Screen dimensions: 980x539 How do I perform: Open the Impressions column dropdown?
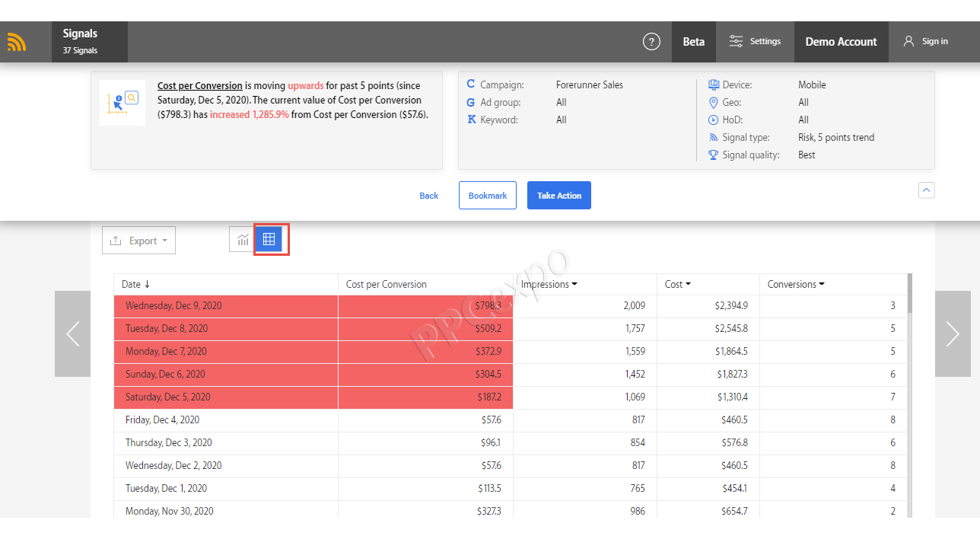coord(574,284)
